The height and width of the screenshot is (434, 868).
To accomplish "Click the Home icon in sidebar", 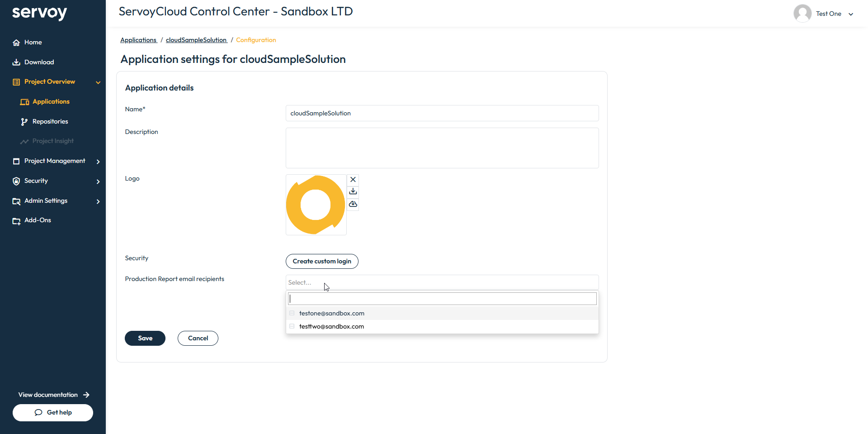I will click(x=16, y=43).
